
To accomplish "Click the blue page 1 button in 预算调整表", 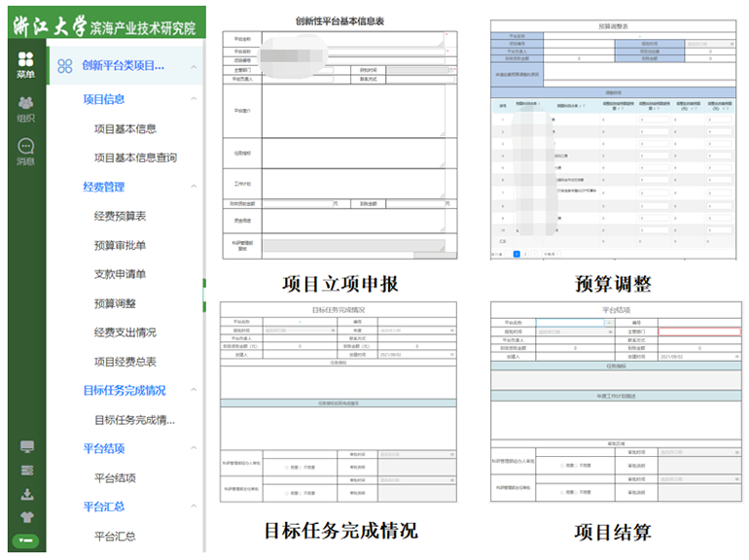I will tap(517, 254).
